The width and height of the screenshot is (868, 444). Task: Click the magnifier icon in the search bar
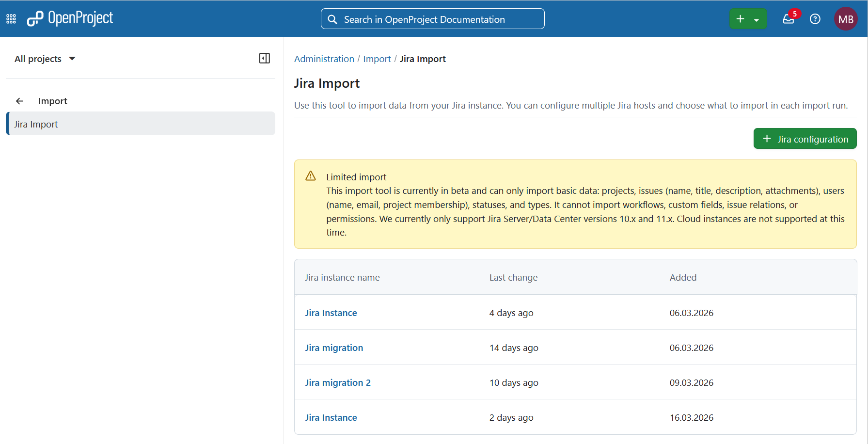tap(332, 19)
